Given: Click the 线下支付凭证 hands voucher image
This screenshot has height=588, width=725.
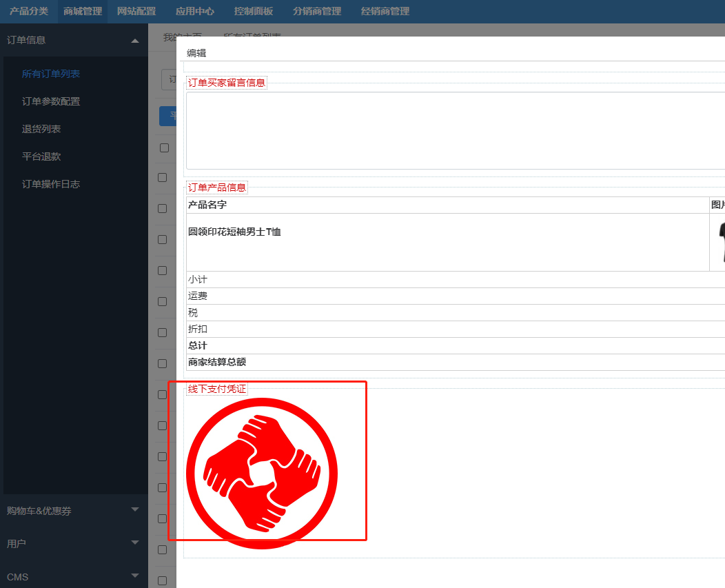Looking at the screenshot, I should [x=262, y=474].
